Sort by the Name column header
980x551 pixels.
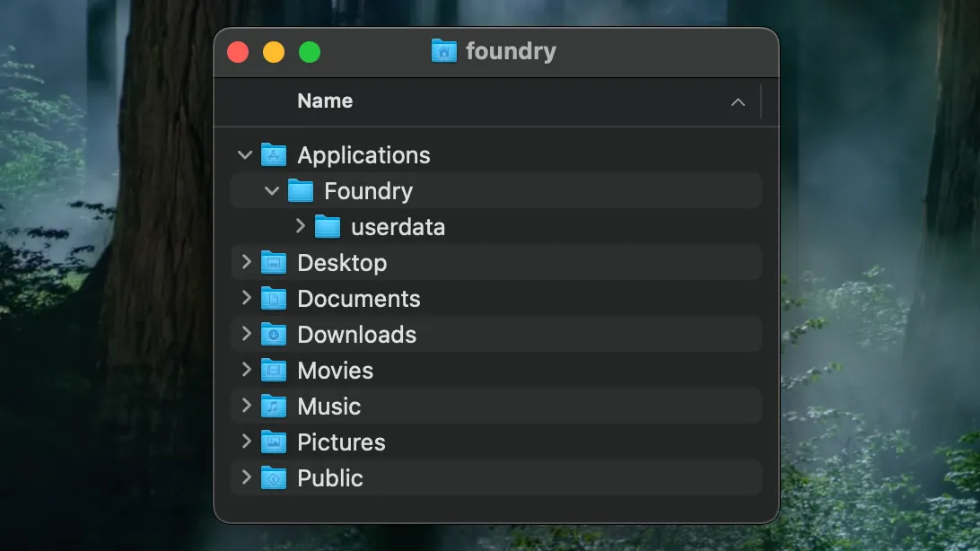325,101
